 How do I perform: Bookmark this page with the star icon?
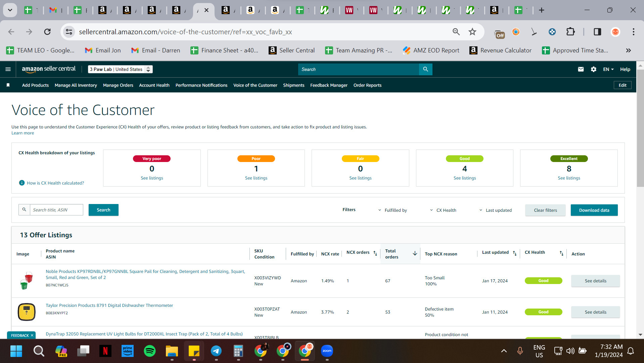coord(472,32)
